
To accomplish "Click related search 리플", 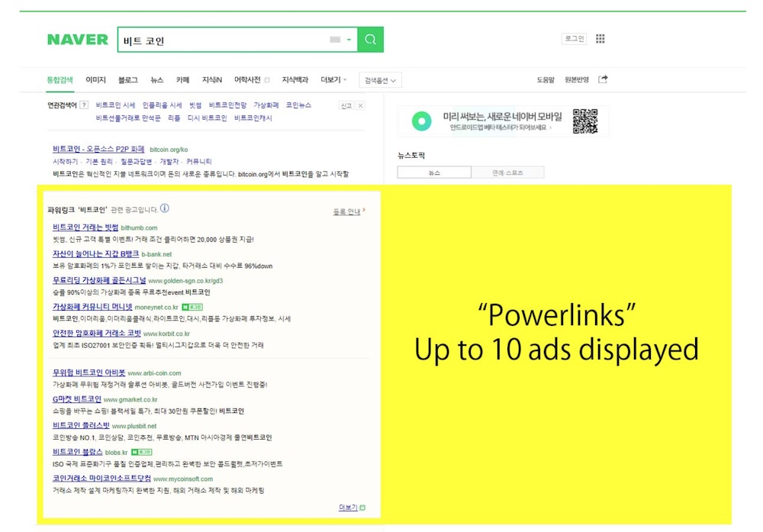I will pyautogui.click(x=174, y=118).
